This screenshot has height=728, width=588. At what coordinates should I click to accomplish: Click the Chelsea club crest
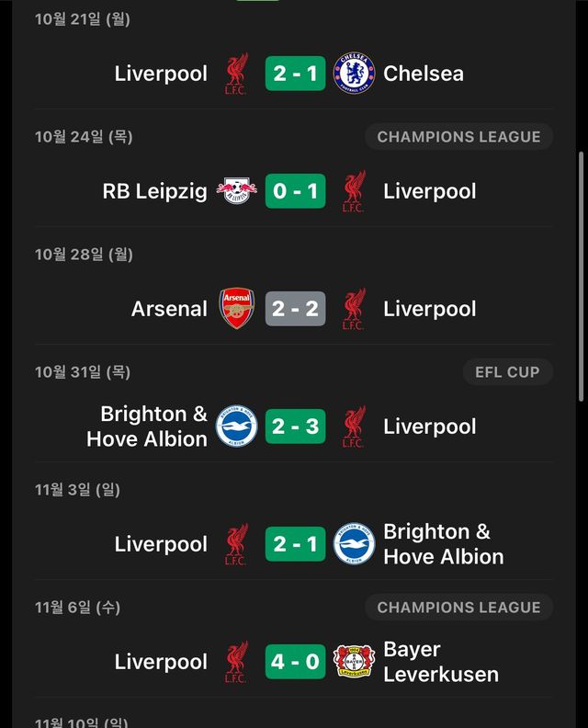pos(354,74)
